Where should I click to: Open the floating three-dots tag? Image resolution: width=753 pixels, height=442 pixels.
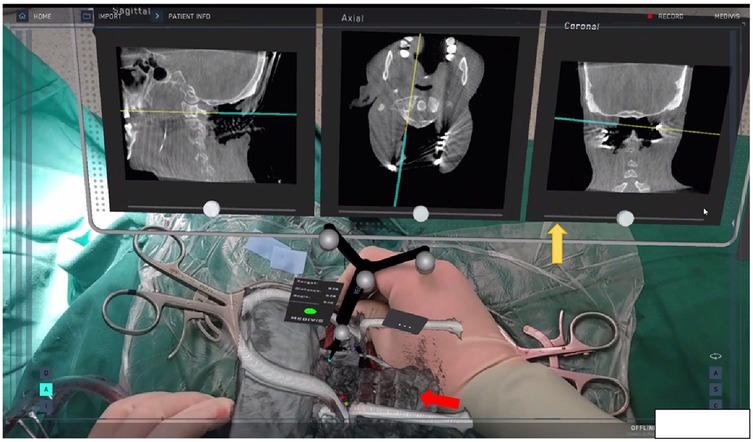(x=406, y=324)
